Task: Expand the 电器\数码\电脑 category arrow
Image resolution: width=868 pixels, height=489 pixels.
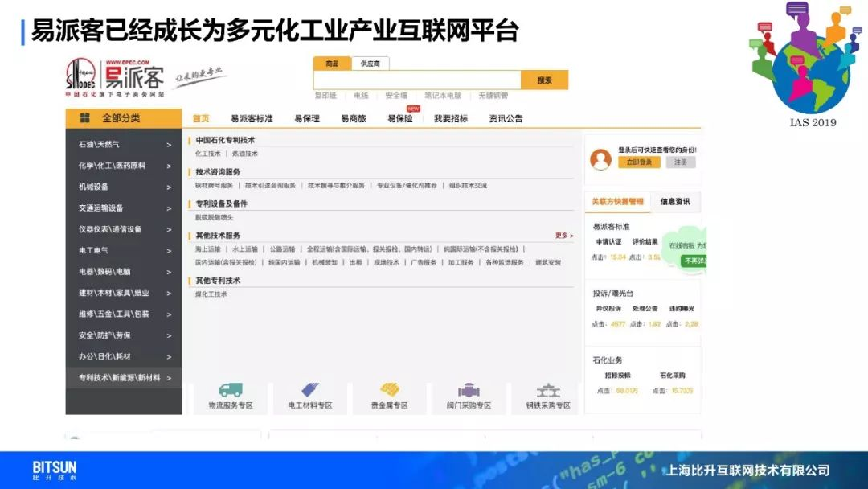Action: click(x=169, y=272)
